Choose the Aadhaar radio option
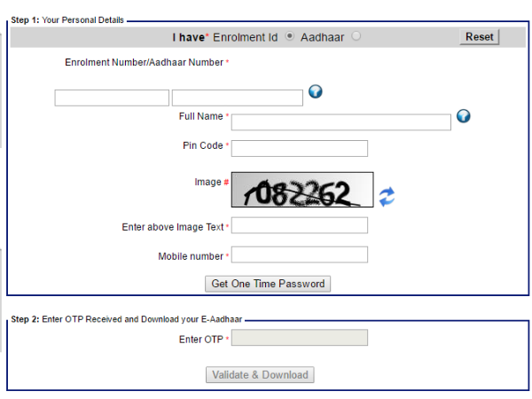Viewport: 532px width, 399px height. (x=356, y=37)
